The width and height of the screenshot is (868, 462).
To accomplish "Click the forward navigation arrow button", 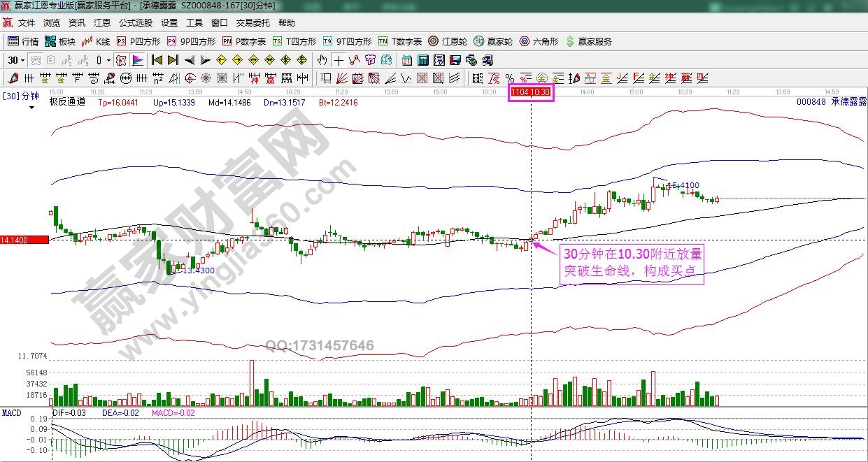I will [205, 60].
